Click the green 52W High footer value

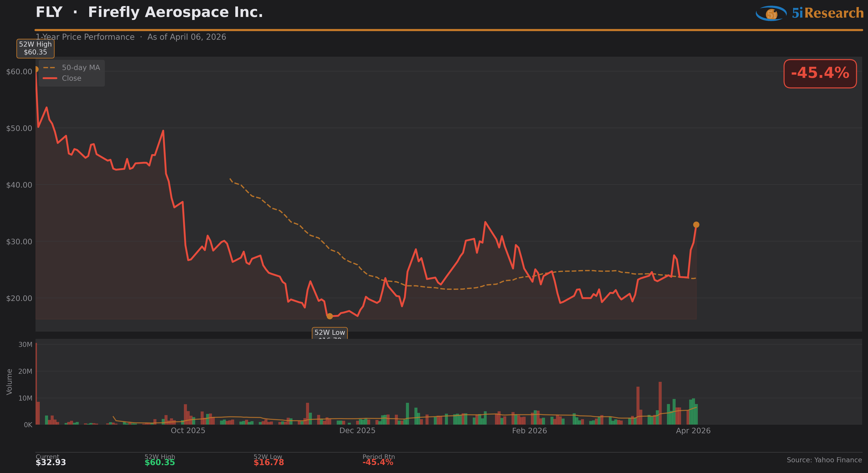point(160,462)
